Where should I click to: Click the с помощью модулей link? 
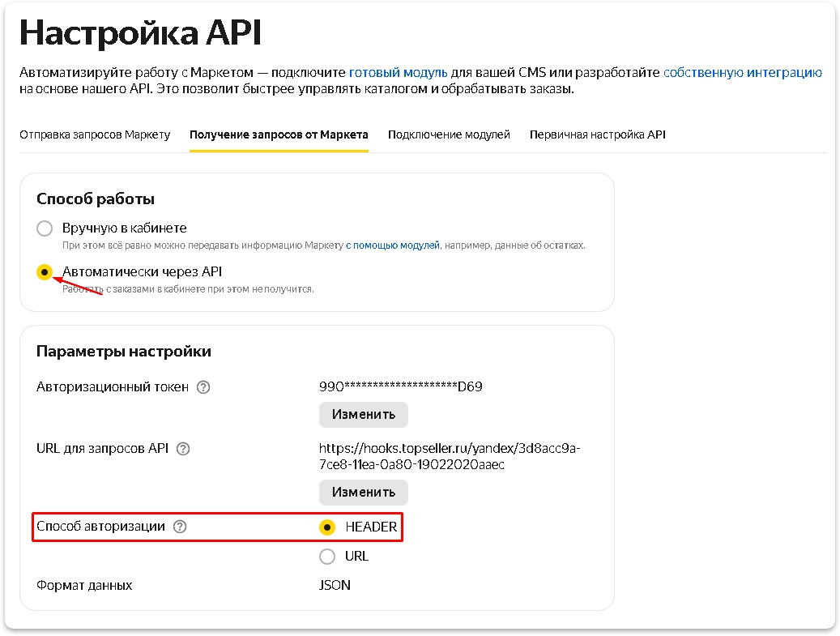393,245
